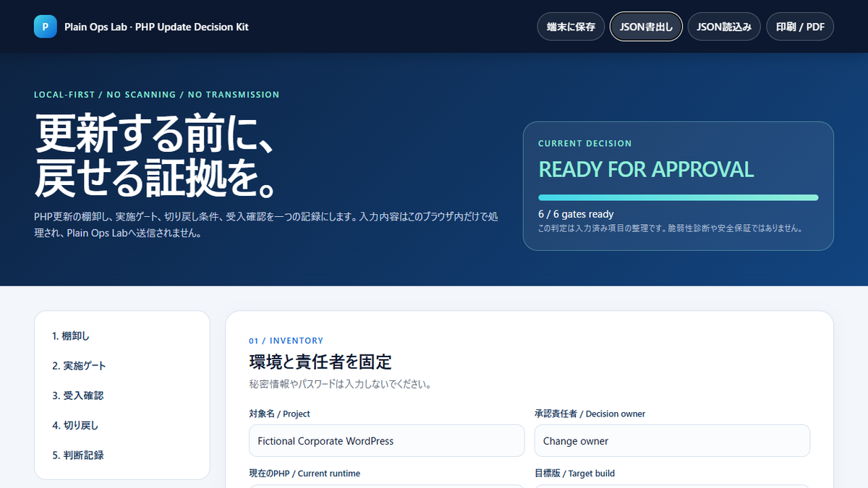This screenshot has height=488, width=868.
Task: Export data with JSON書出し button
Action: pyautogui.click(x=646, y=27)
